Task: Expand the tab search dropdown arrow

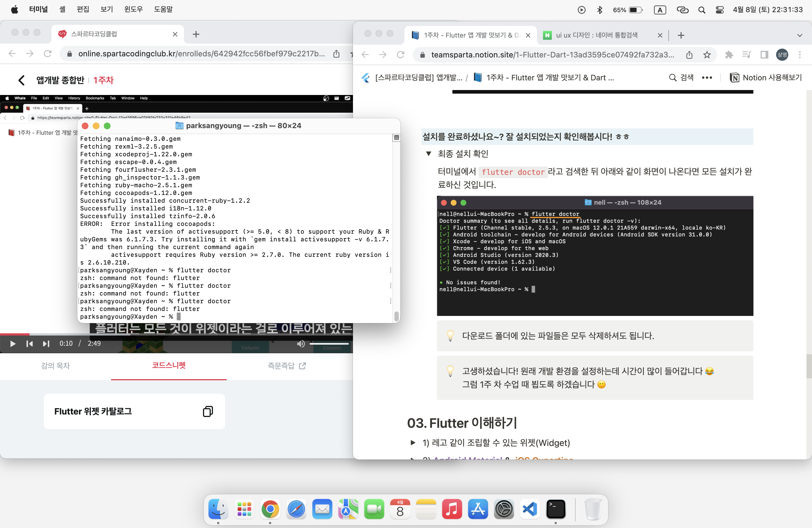Action: (799, 35)
